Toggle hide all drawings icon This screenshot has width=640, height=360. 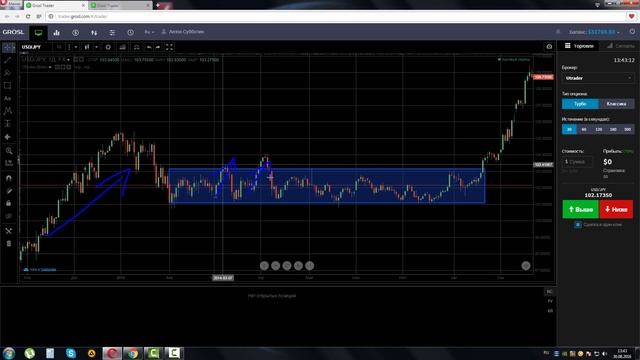9,216
